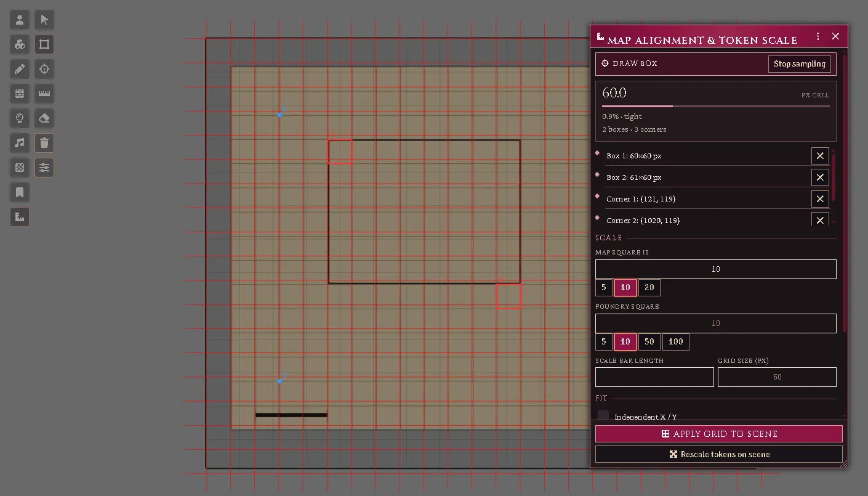Click the "2 boxes · 3 corners" summary text

[x=634, y=129]
